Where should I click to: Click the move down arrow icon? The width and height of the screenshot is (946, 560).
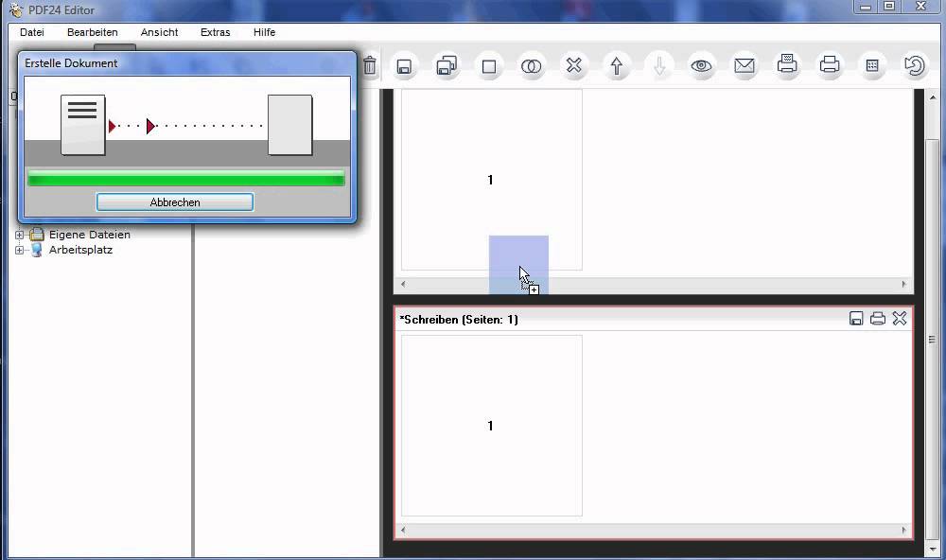[x=659, y=66]
